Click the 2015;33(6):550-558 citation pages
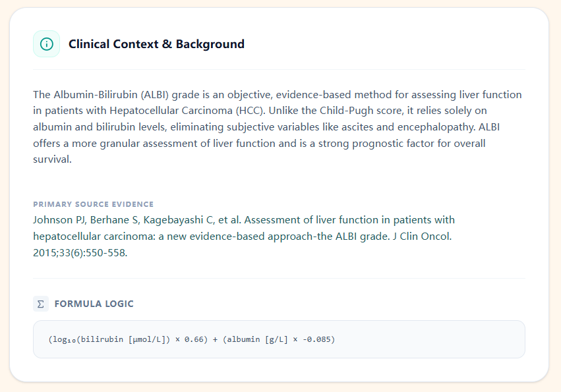Screen dimensions: 561x392 79,252
